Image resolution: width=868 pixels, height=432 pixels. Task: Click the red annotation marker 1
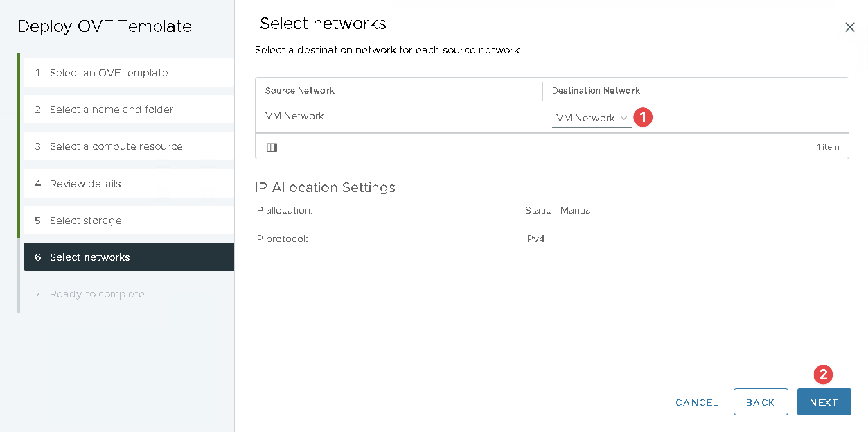click(x=643, y=117)
